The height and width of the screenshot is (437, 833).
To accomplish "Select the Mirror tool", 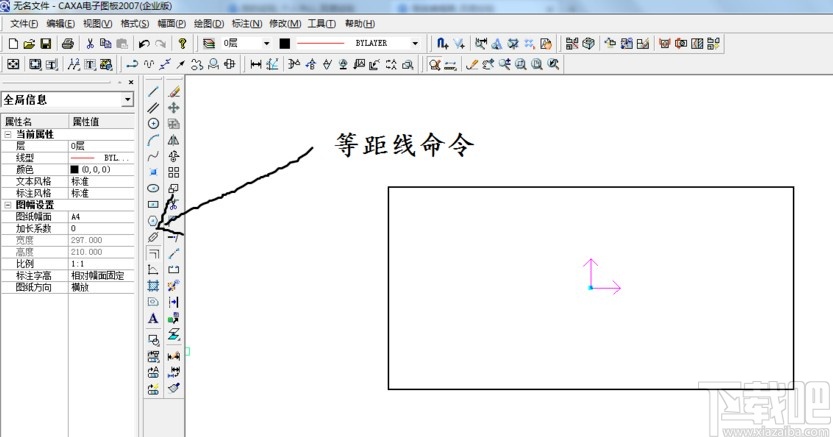I will 174,140.
